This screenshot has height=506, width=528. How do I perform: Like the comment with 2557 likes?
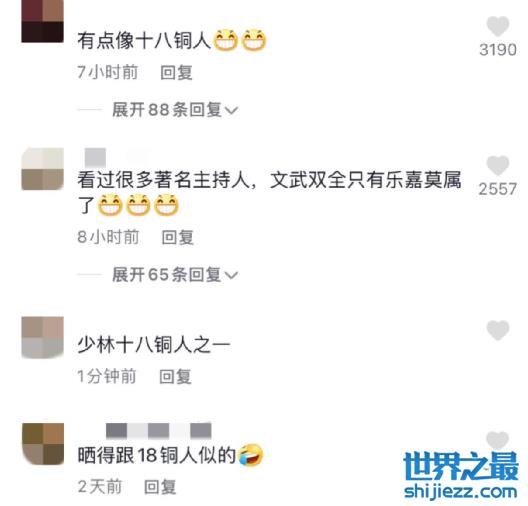[498, 165]
